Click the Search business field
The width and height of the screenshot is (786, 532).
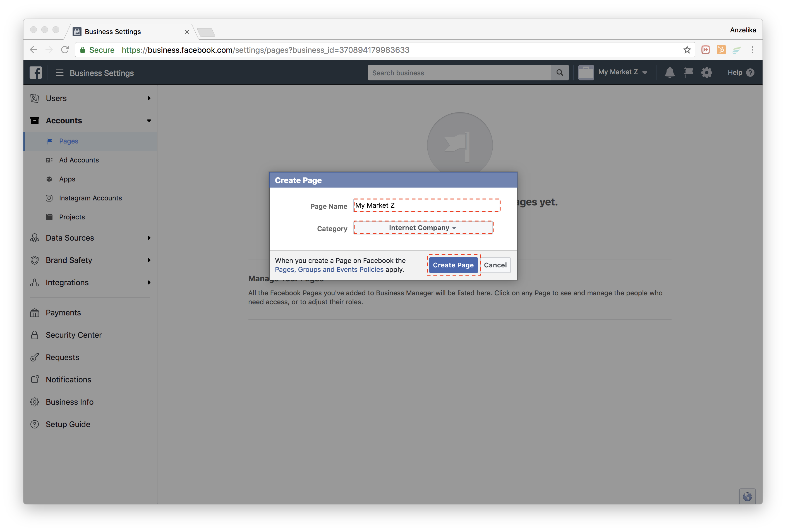click(x=459, y=73)
